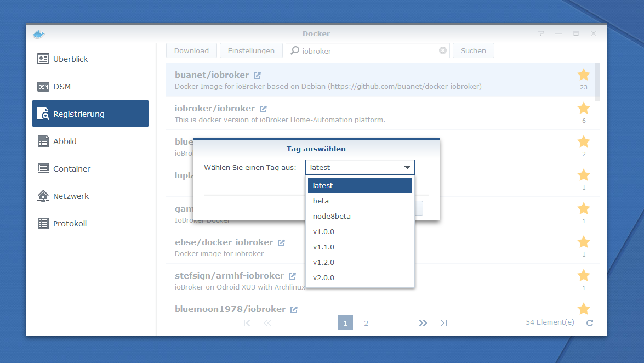
Task: Go to the previous results page
Action: coord(267,323)
